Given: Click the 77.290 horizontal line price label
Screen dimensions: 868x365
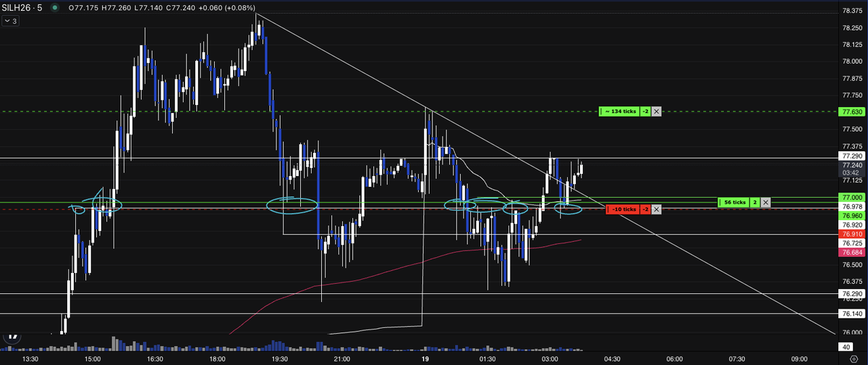Looking at the screenshot, I should (851, 156).
